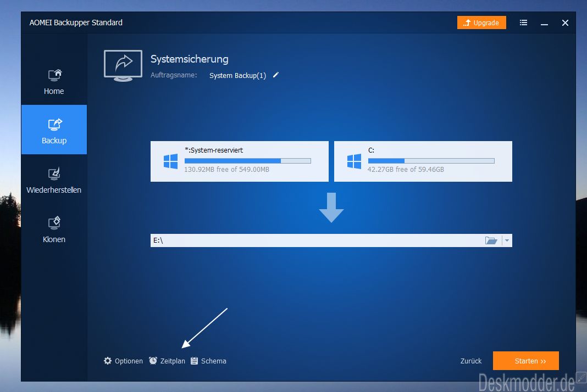The height and width of the screenshot is (392, 587).
Task: Minimize the AOMEI Backupper window
Action: [544, 23]
